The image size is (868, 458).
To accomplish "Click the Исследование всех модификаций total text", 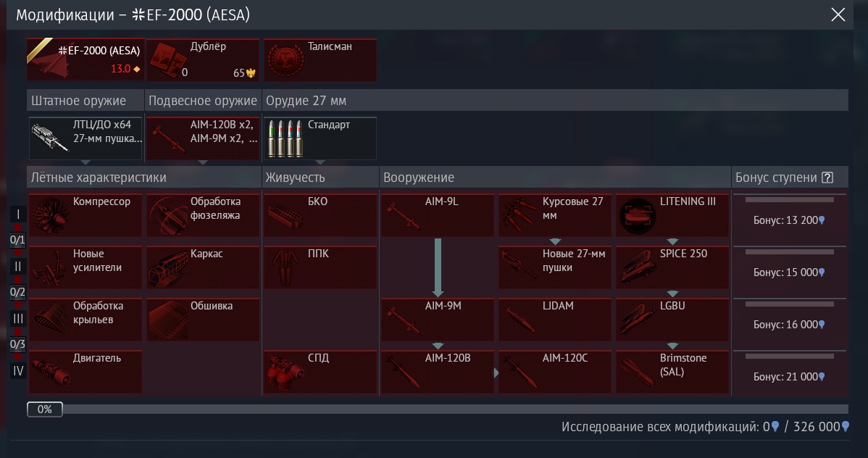I will (x=705, y=426).
